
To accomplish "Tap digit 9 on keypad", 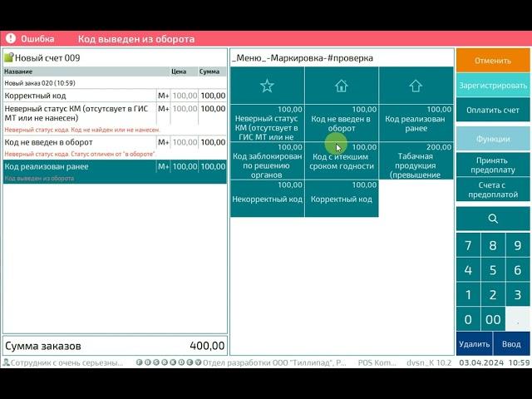I will point(518,245).
